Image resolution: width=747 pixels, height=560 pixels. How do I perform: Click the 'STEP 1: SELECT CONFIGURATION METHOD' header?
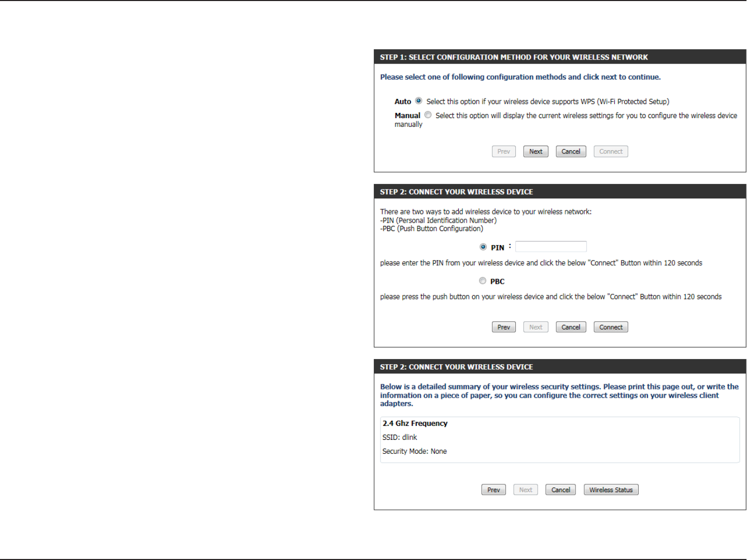514,58
